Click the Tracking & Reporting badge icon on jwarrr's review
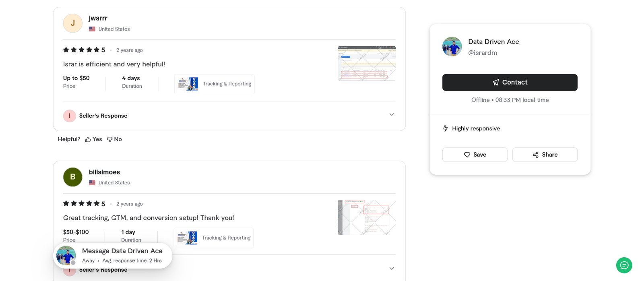This screenshot has width=644, height=281. click(188, 84)
